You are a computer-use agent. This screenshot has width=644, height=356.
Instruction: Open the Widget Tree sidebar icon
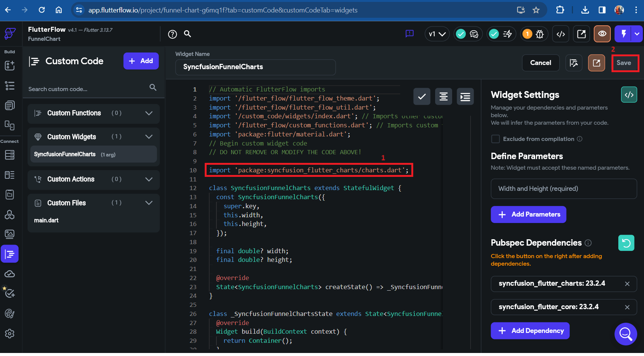[x=10, y=85]
